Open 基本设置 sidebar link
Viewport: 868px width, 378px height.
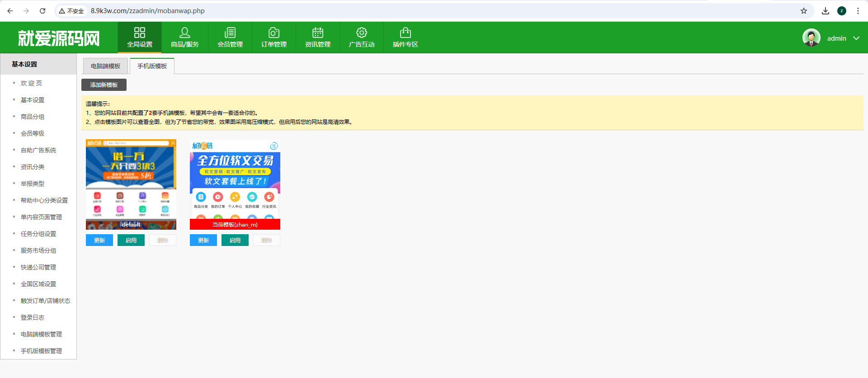click(x=33, y=100)
